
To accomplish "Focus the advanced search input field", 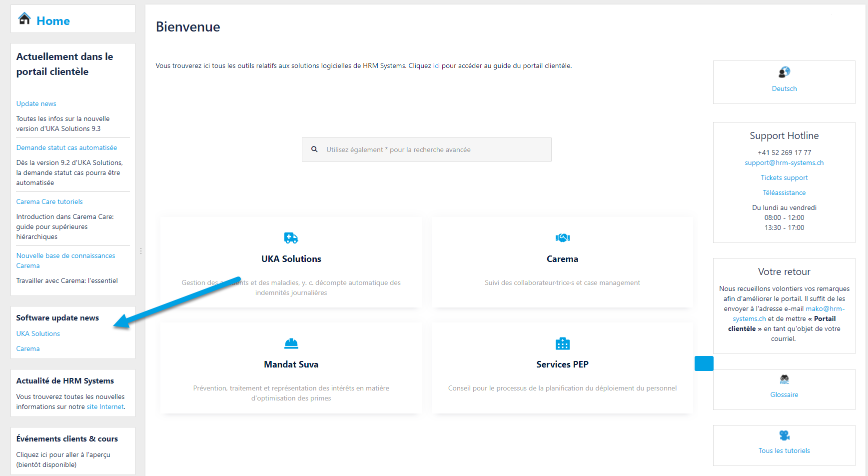I will click(x=427, y=149).
